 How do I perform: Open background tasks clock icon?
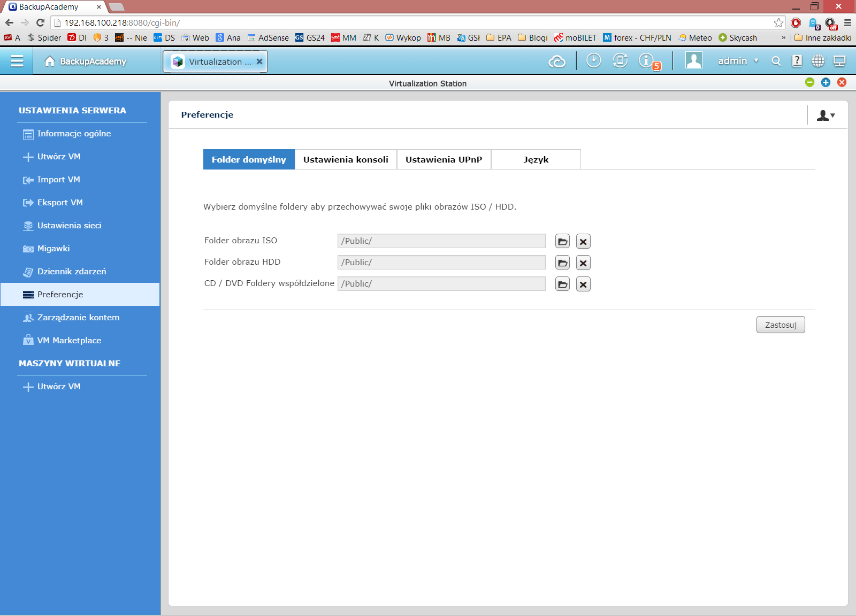(x=593, y=60)
